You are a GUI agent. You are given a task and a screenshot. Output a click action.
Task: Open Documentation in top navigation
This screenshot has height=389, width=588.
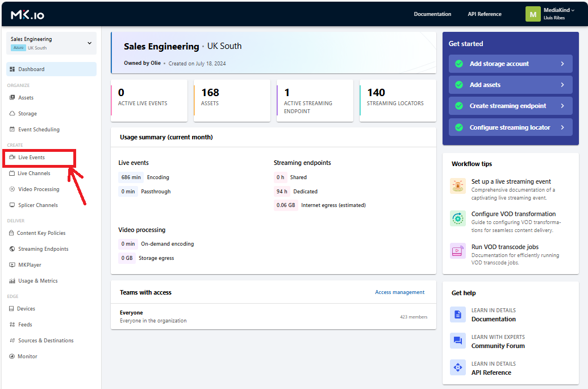[x=432, y=14]
